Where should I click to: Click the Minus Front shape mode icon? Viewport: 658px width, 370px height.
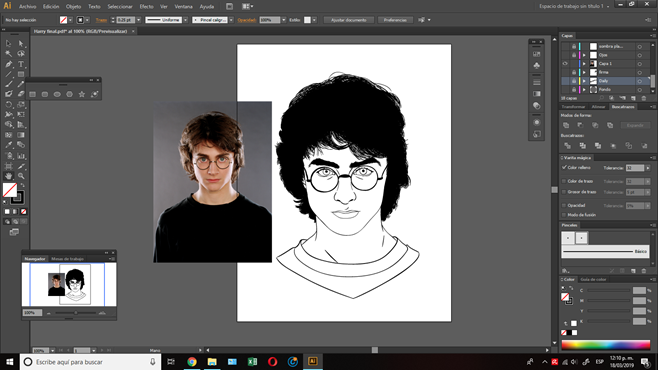point(581,125)
